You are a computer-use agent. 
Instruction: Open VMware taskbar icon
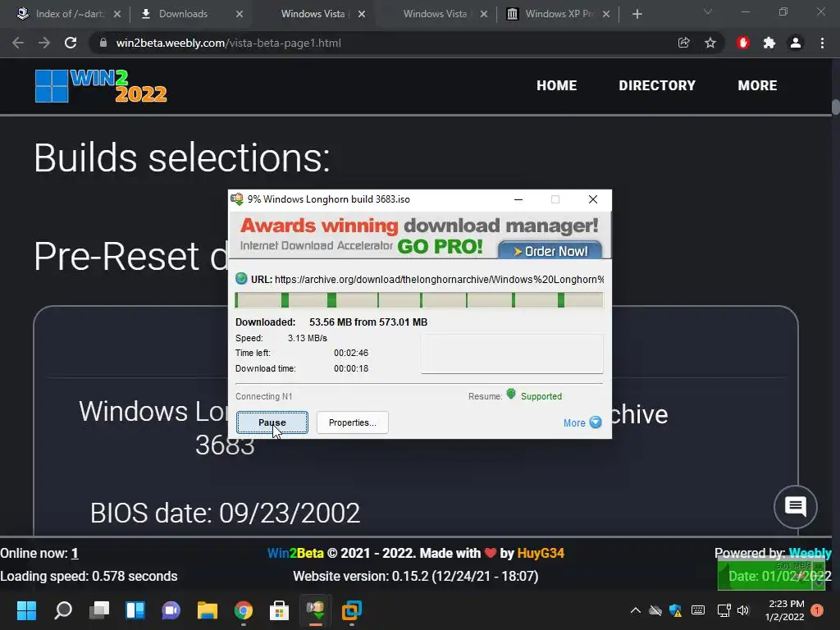(351, 610)
